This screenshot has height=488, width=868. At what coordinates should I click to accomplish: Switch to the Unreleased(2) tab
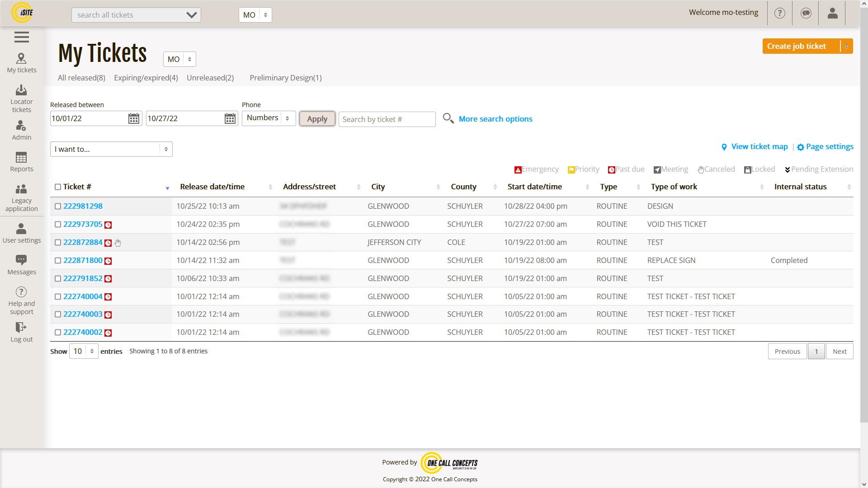pyautogui.click(x=210, y=78)
